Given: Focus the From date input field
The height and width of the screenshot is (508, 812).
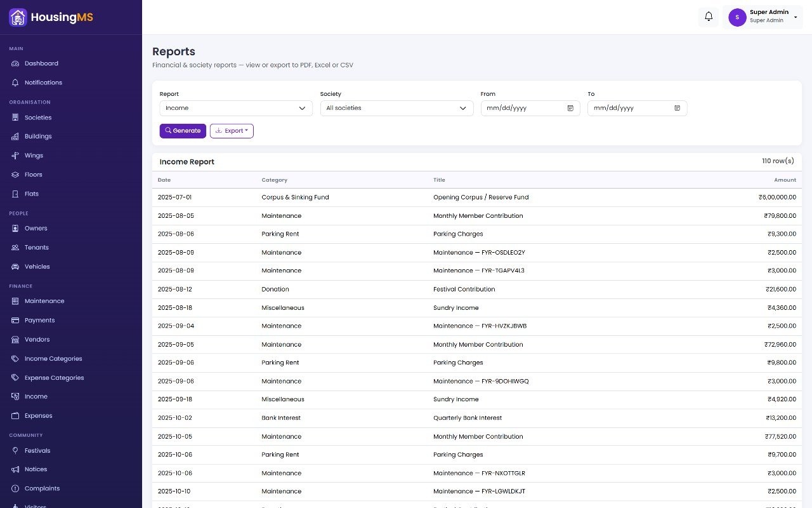Looking at the screenshot, I should click(530, 108).
